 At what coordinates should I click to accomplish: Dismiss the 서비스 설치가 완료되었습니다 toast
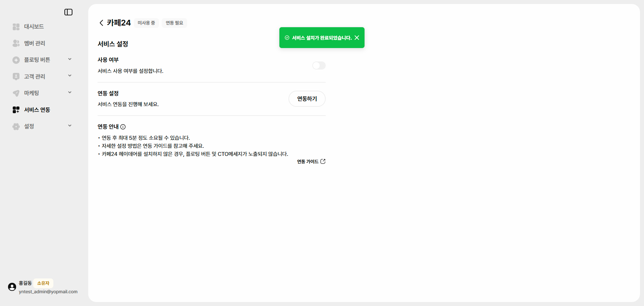[357, 38]
